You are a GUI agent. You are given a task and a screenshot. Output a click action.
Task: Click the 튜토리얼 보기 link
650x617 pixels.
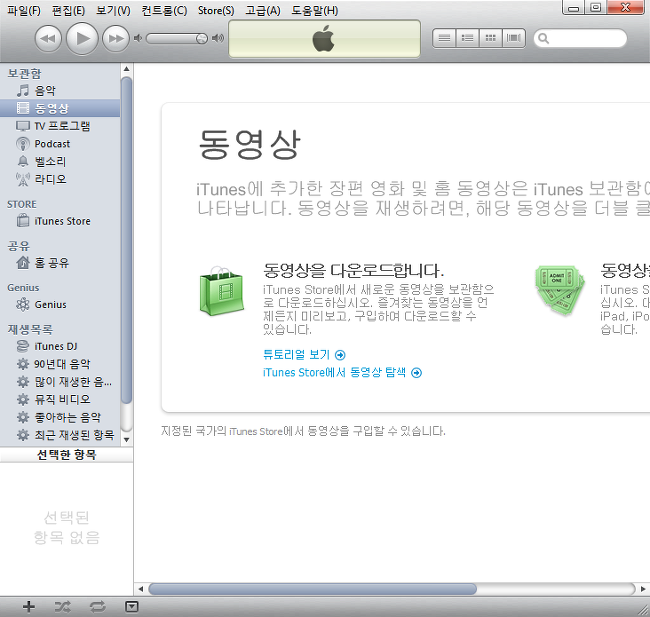click(304, 355)
